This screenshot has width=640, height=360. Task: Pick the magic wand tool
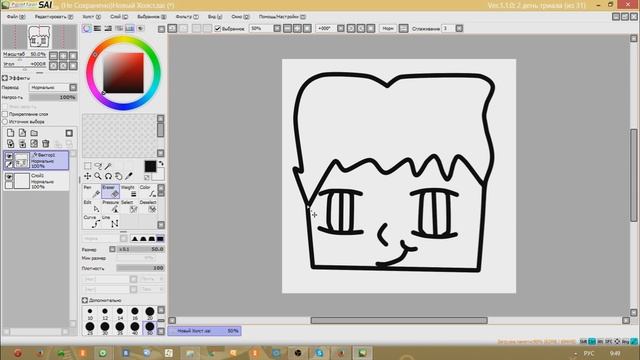click(108, 166)
